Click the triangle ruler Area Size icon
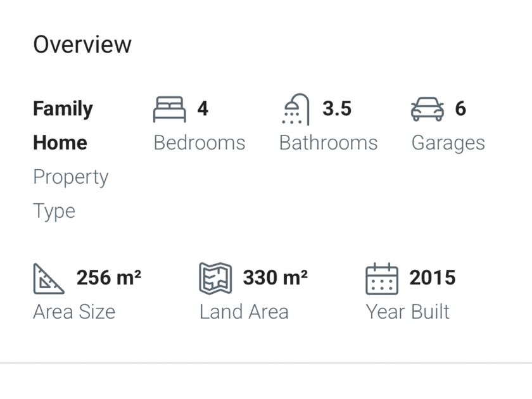Screen dimensions: 532x399 pos(49,279)
